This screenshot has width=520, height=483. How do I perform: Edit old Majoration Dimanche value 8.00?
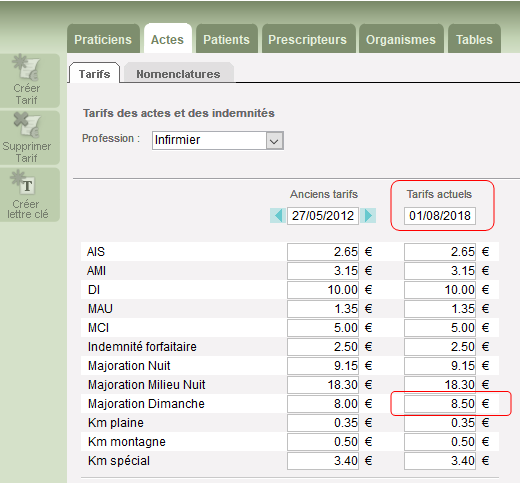[x=323, y=404]
